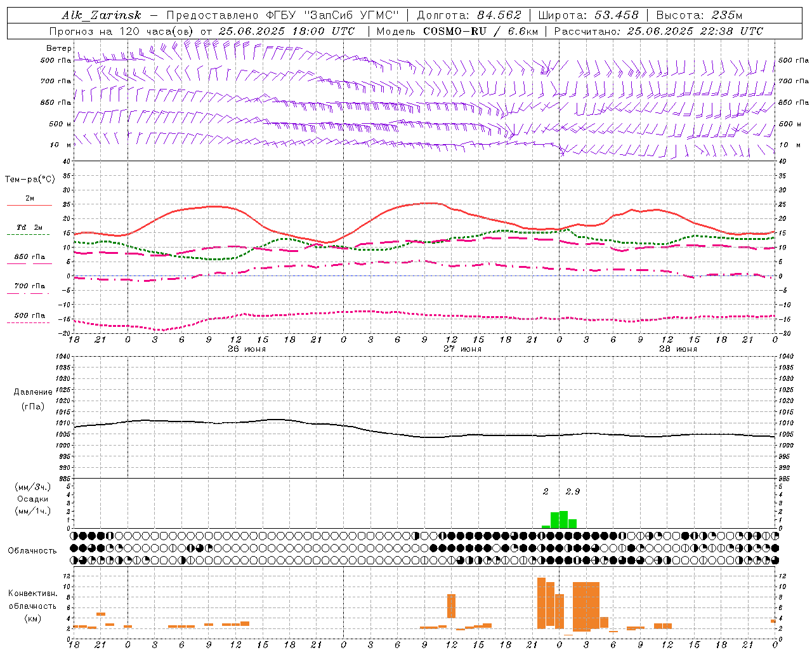Click the Долгота: 84.562 longitude value
The image size is (812, 650).
click(469, 15)
